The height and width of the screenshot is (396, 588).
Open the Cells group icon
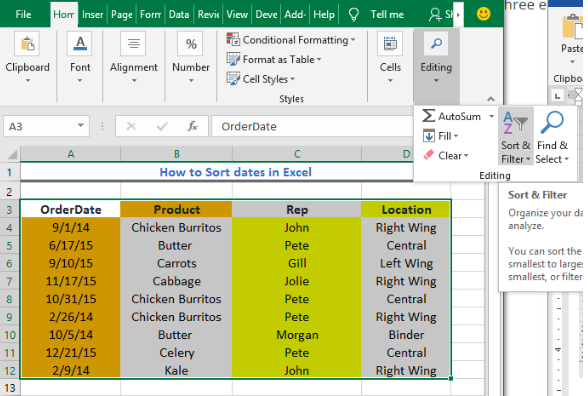(390, 44)
